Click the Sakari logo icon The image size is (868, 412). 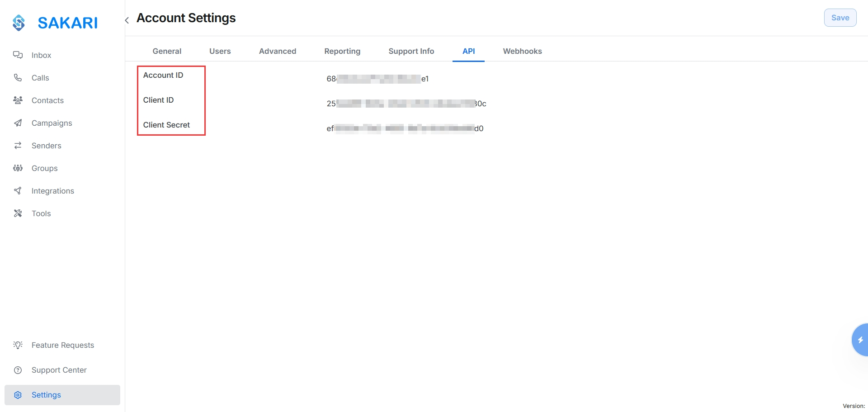tap(19, 23)
